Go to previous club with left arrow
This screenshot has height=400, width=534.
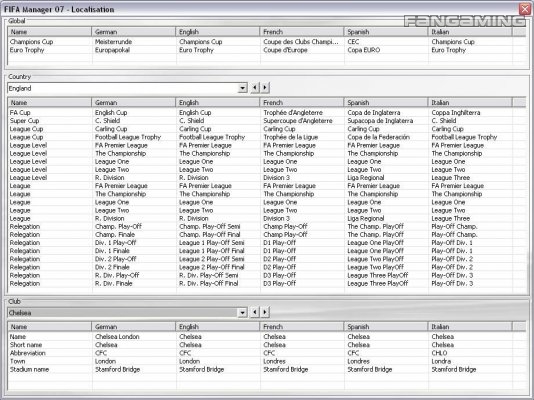pos(255,312)
